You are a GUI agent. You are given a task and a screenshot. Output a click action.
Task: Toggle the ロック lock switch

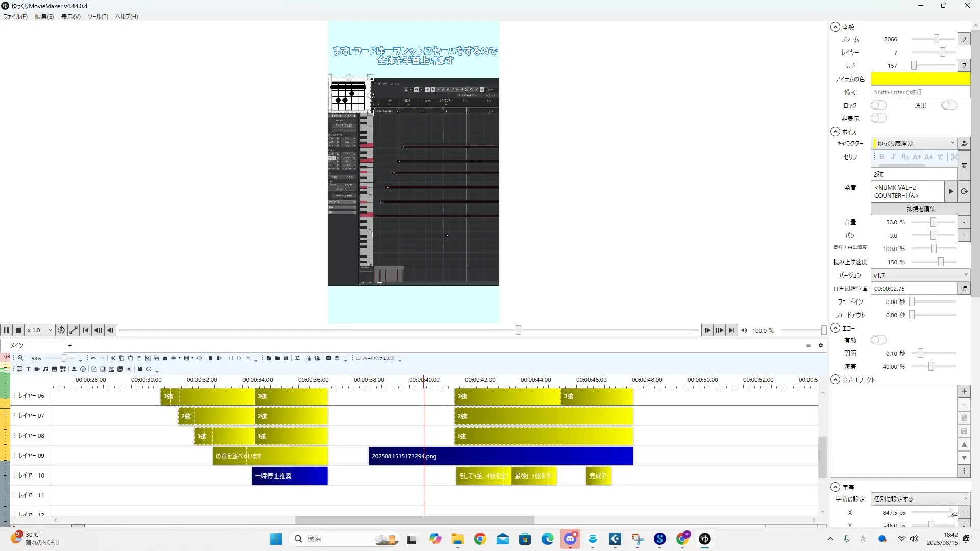[878, 106]
